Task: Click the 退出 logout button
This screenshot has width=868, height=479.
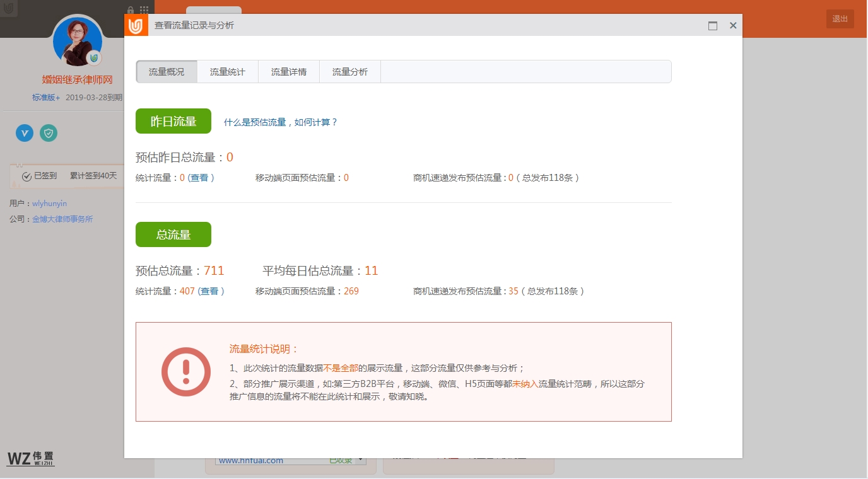Action: (x=840, y=19)
